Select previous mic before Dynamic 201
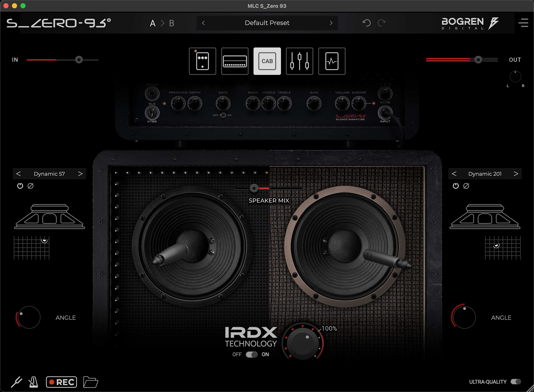This screenshot has height=392, width=534. coord(454,174)
